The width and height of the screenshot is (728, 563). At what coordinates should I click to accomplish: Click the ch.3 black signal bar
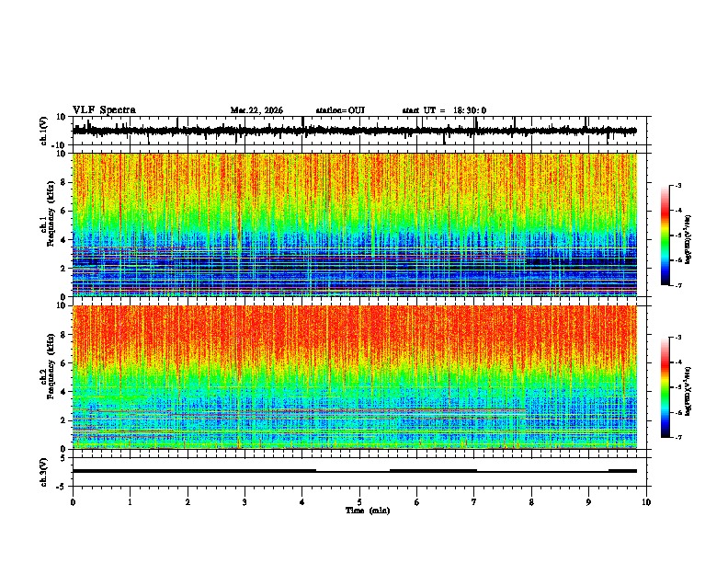coord(354,471)
